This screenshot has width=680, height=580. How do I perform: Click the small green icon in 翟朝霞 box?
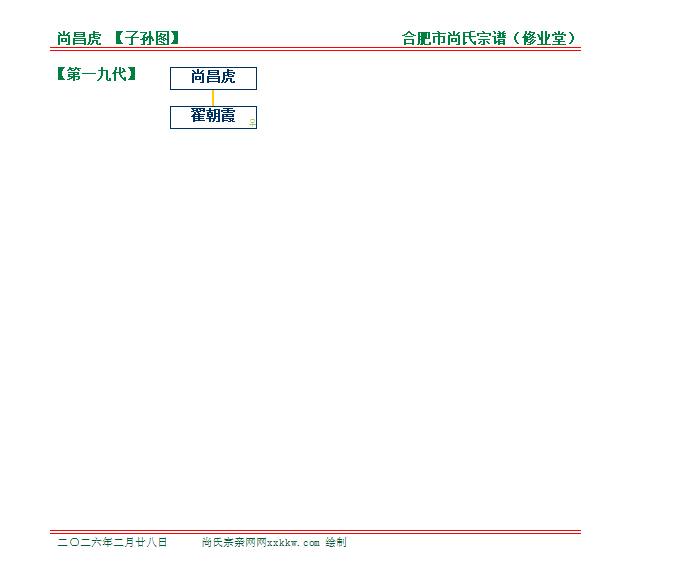click(252, 122)
